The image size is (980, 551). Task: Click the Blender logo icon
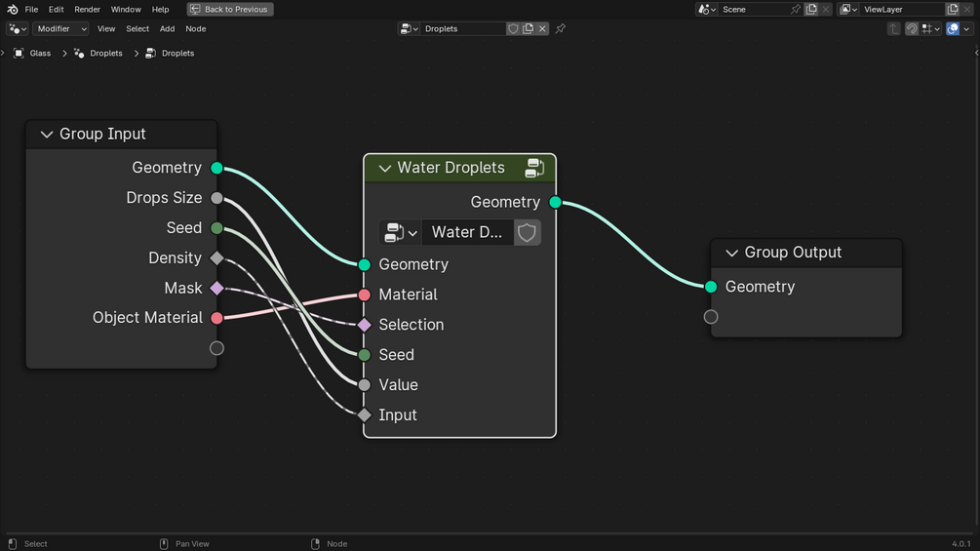(x=12, y=10)
